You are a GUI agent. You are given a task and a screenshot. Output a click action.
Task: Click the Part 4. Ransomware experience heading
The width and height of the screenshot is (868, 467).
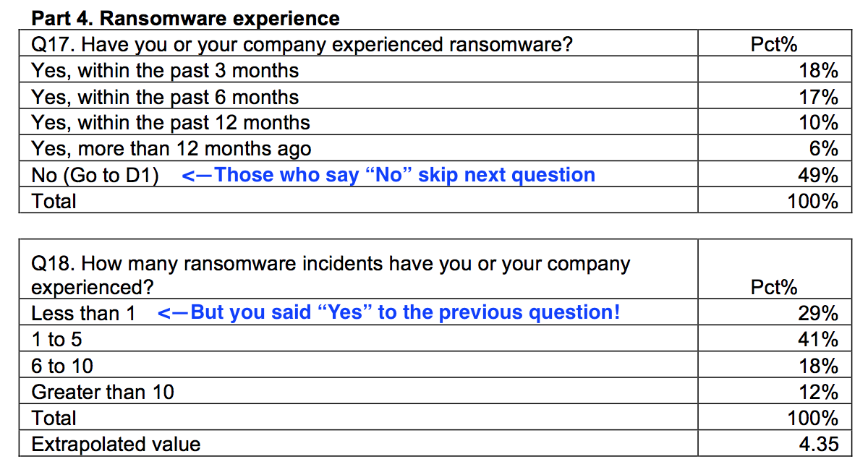point(186,17)
